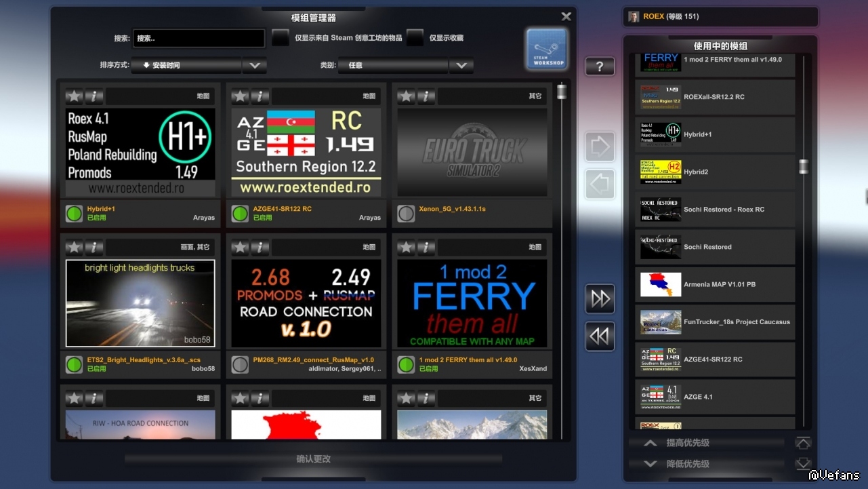
Task: Star the ETS2_Bright_Headlights mod card
Action: coord(74,247)
